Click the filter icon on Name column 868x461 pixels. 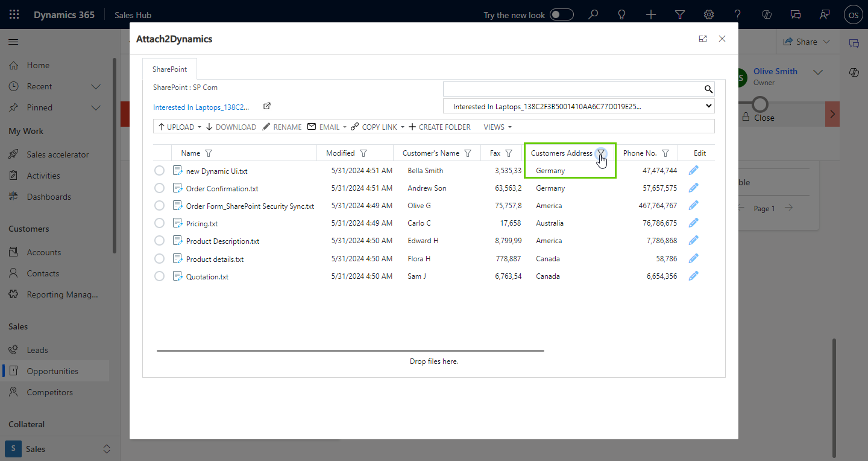pos(209,153)
